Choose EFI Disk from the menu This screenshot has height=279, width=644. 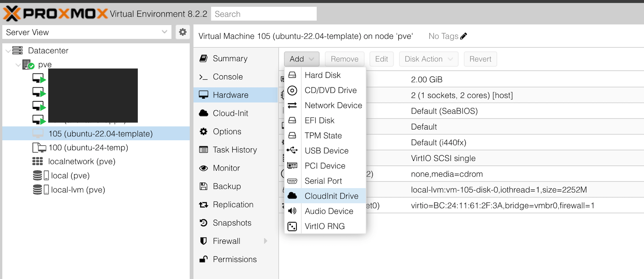pos(319,121)
